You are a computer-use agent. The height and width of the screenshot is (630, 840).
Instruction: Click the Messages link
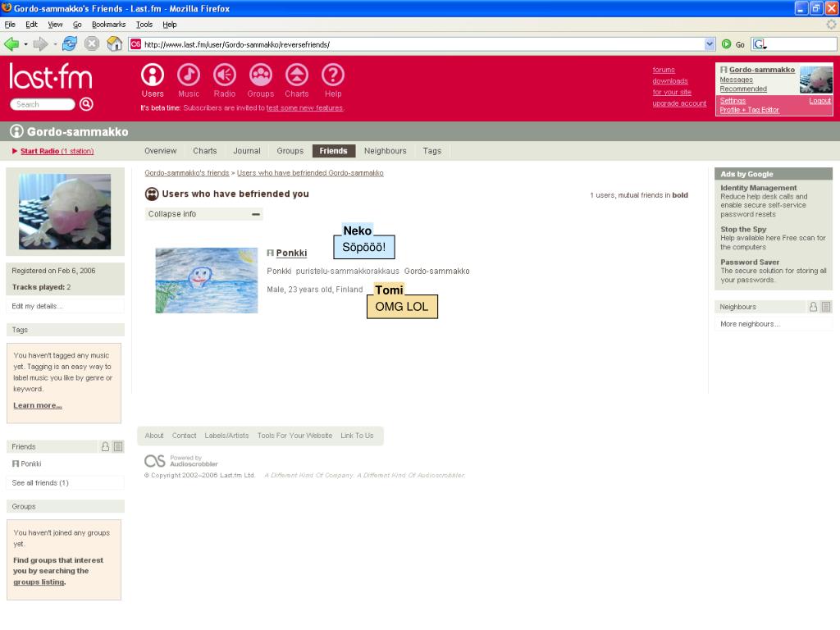pyautogui.click(x=736, y=80)
